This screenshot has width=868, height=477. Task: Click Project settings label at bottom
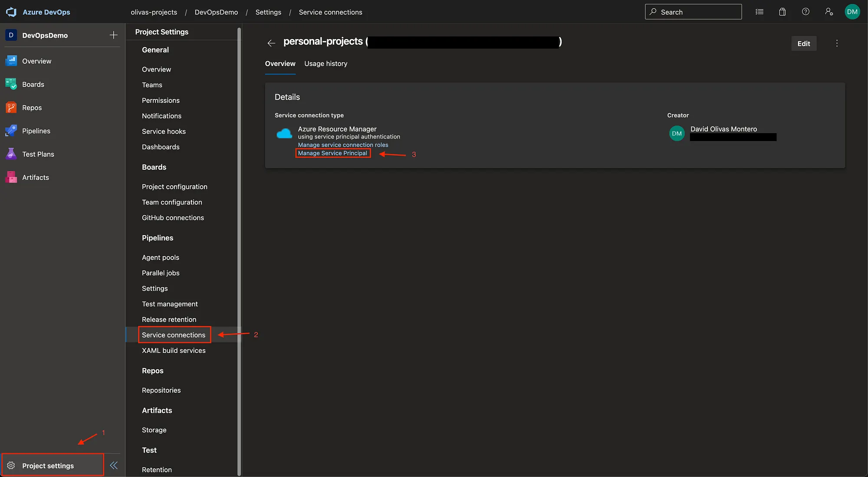(48, 466)
